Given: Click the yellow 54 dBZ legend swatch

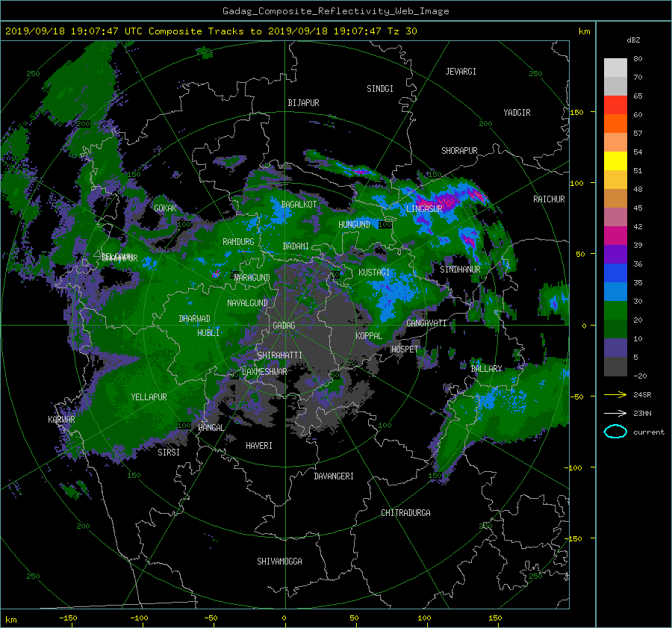Looking at the screenshot, I should [615, 161].
